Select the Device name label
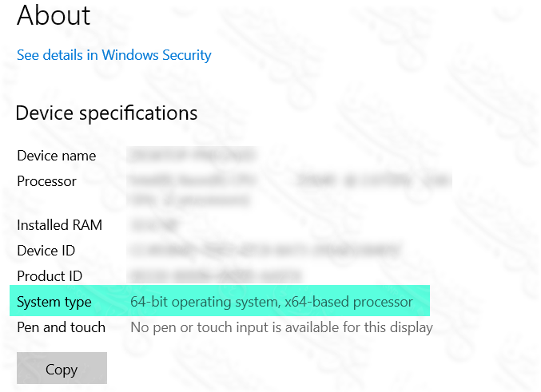Screen dimensions: 541x392 click(56, 156)
